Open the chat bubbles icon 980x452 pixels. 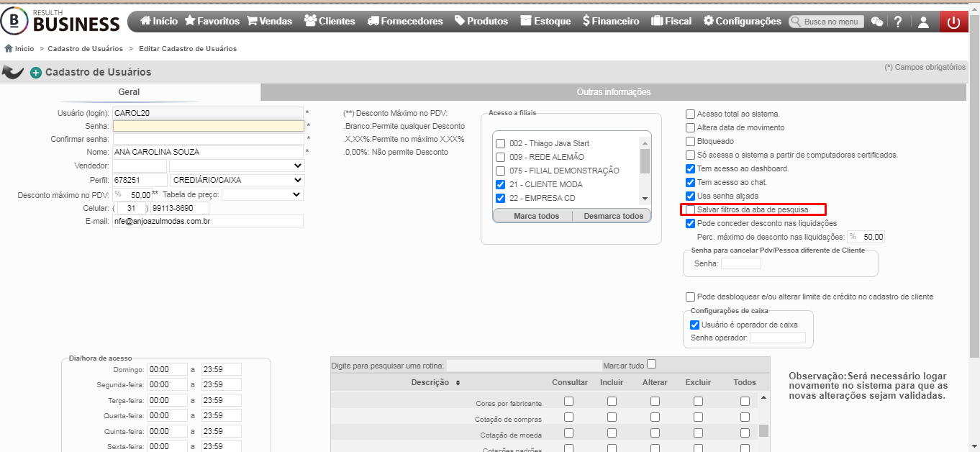(x=876, y=22)
